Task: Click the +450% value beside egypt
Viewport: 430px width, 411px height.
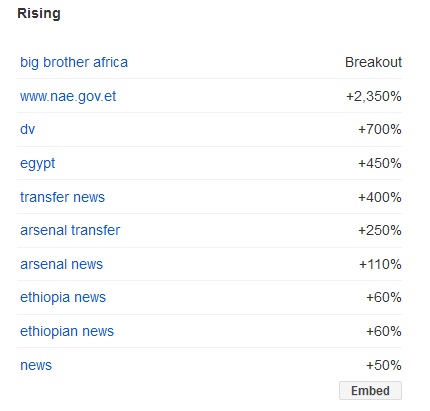Action: pyautogui.click(x=380, y=163)
